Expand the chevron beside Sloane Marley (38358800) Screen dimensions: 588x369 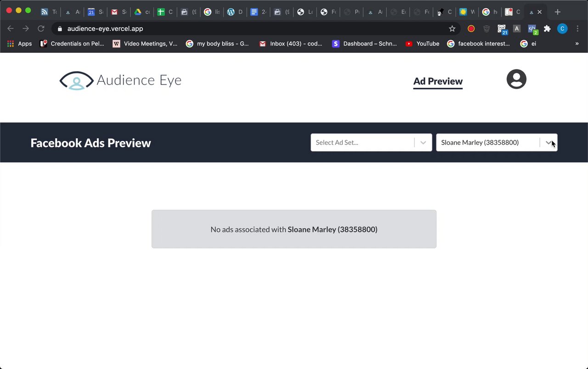(x=548, y=142)
